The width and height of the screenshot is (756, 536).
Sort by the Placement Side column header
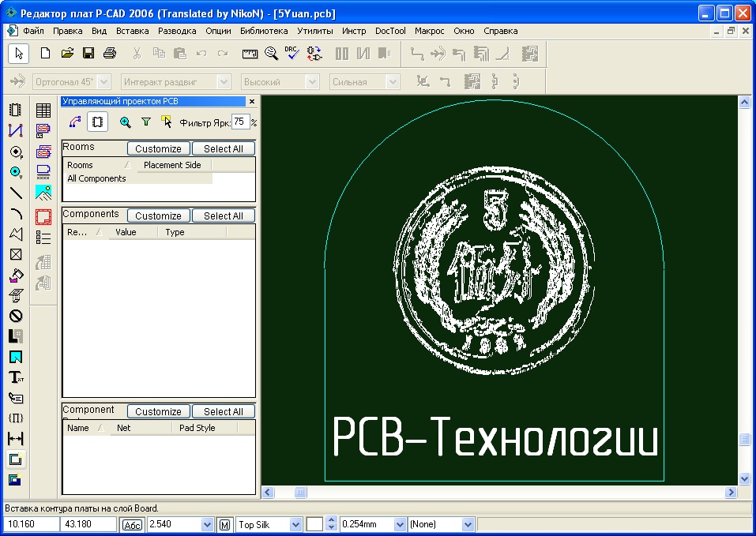point(172,165)
